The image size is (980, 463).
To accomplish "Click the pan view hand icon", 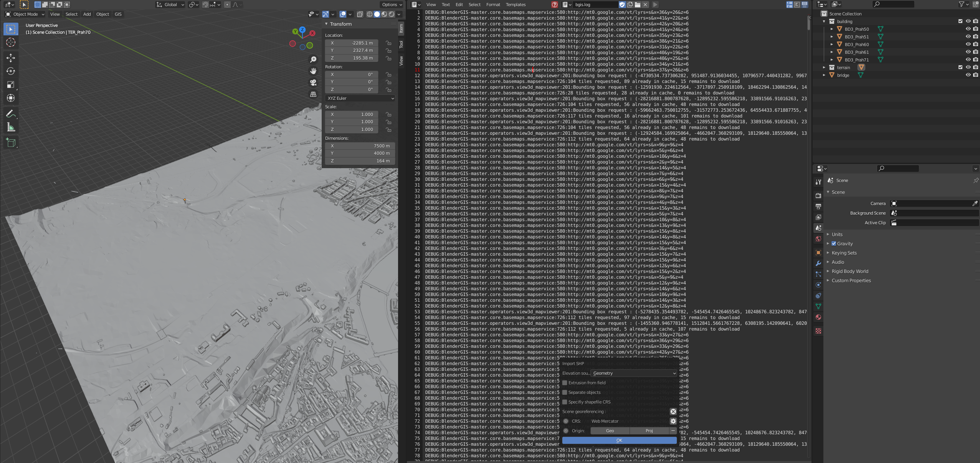I will 313,71.
